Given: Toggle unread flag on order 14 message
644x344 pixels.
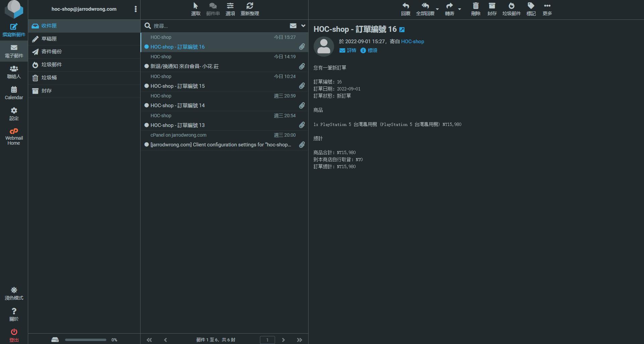Looking at the screenshot, I should (147, 106).
